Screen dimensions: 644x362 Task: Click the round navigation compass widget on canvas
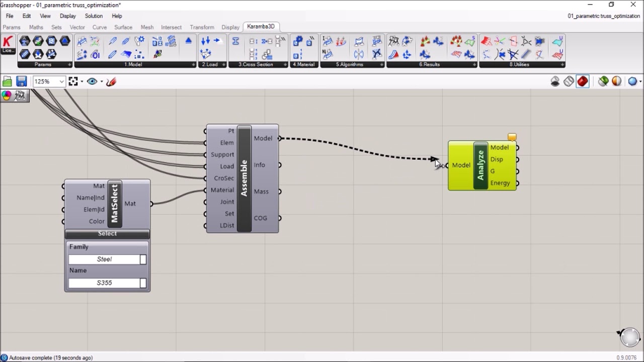pos(629,337)
